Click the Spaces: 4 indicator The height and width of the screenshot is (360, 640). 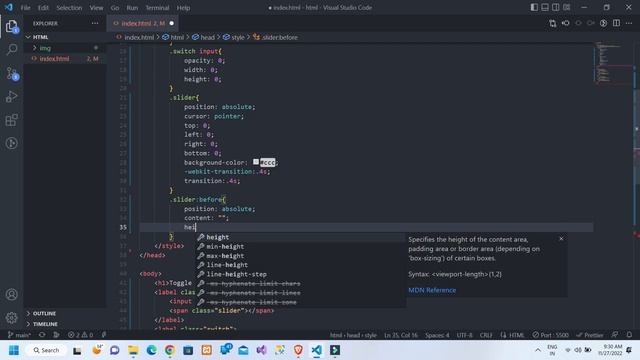(x=437, y=335)
